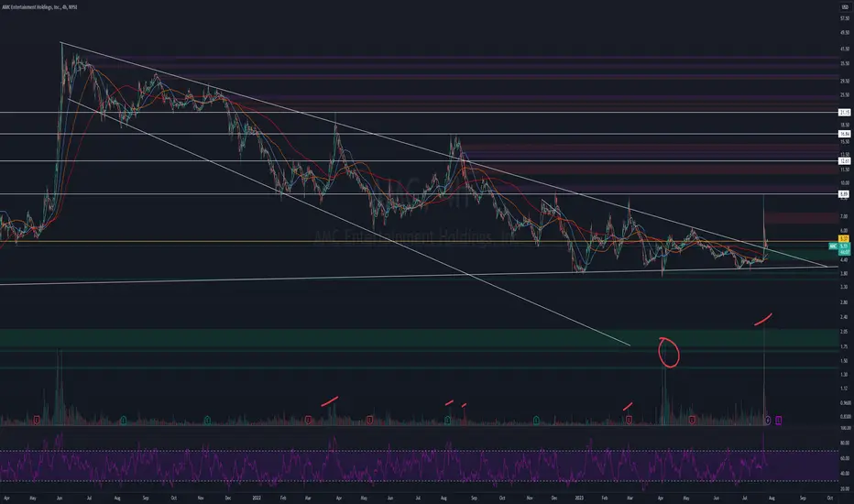
Task: Select the 8.89 horizontal line price label
Action: click(844, 194)
